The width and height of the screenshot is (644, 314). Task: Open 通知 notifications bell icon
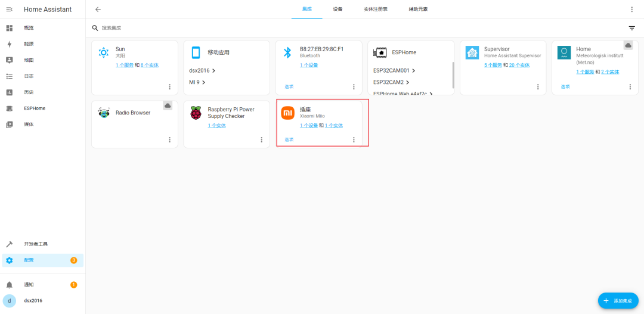pos(10,284)
